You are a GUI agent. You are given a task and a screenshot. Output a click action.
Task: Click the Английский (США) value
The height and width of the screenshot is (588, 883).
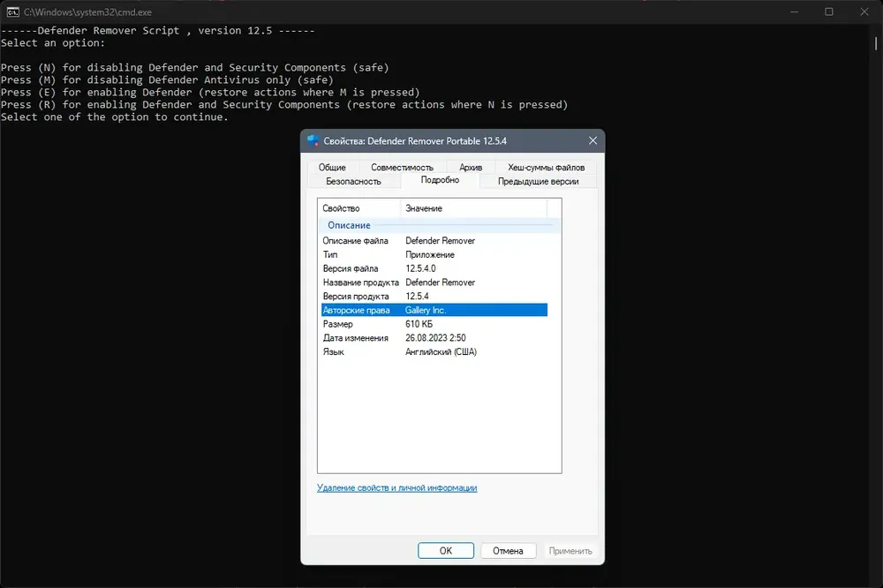pos(441,352)
